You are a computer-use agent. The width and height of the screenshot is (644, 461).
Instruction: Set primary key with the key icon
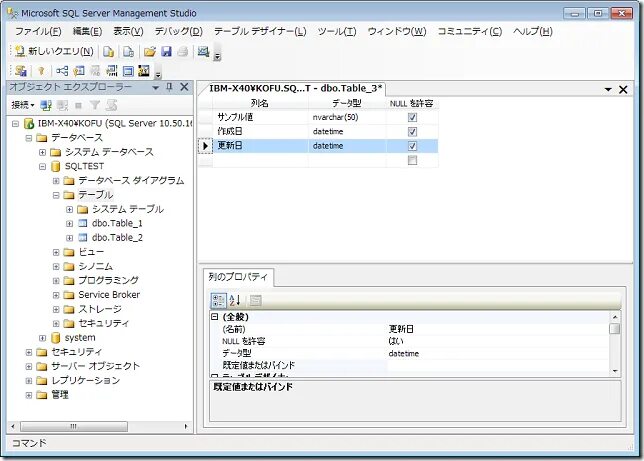click(41, 71)
